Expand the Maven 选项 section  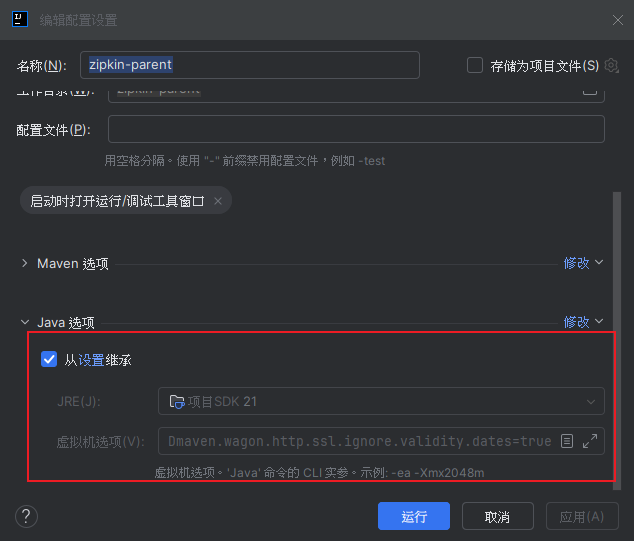(25, 263)
